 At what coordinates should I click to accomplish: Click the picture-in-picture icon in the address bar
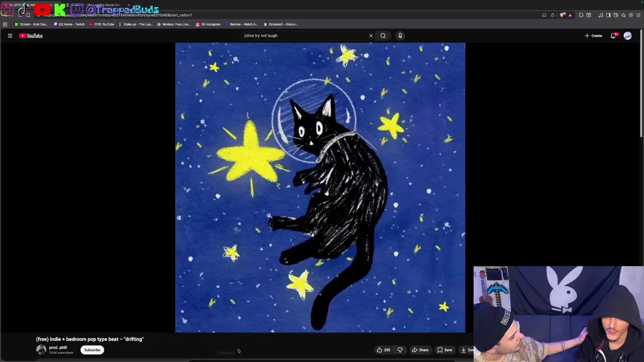(x=544, y=15)
